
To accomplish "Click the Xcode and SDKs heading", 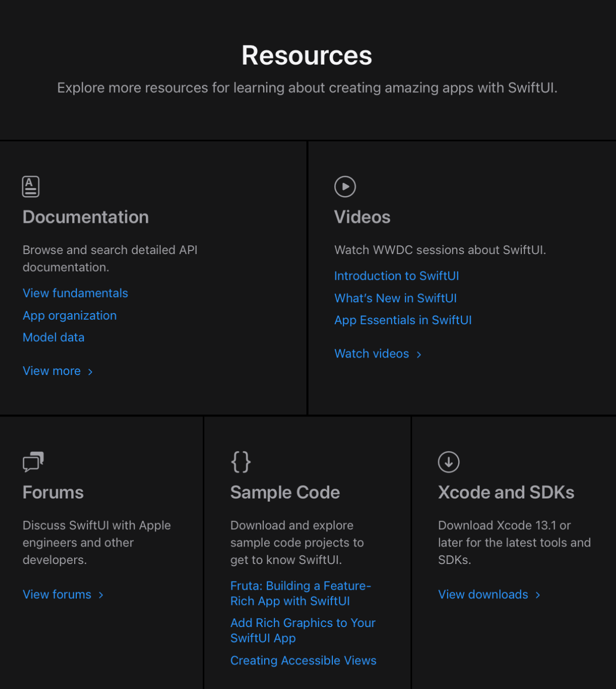I will pyautogui.click(x=506, y=492).
